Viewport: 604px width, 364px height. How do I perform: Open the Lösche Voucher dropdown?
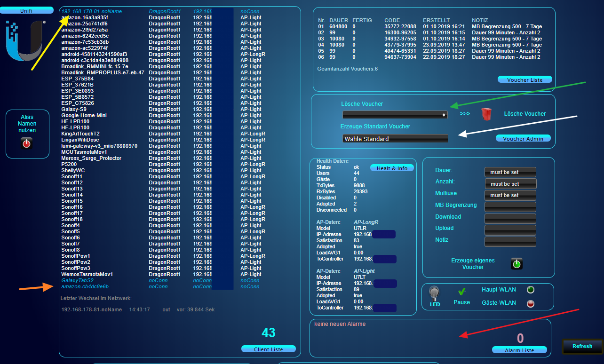click(x=395, y=114)
